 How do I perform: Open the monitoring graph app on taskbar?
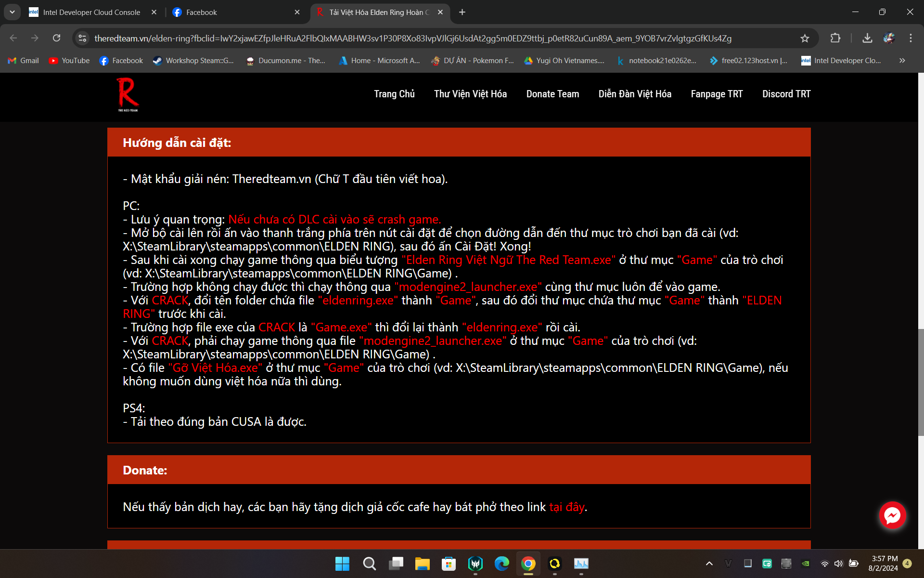coord(581,564)
